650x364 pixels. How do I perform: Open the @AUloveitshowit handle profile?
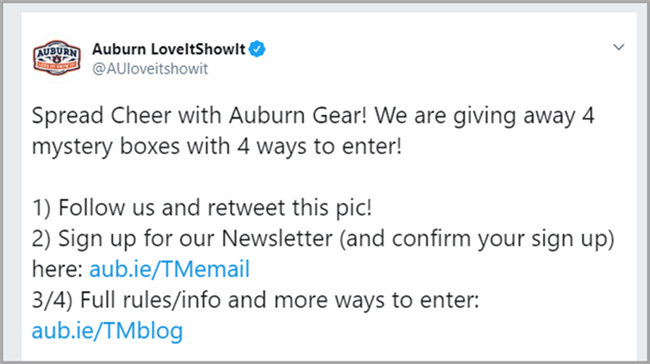[150, 69]
